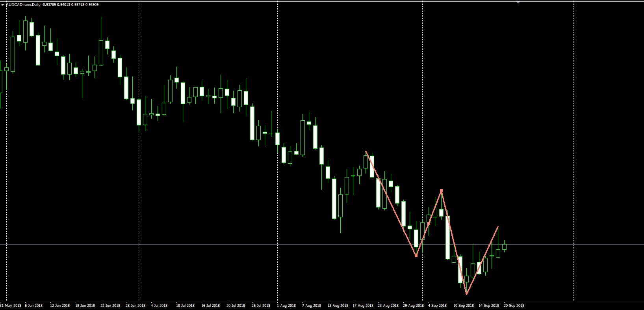Click the '1 Aug 2018' date label

coord(286,306)
